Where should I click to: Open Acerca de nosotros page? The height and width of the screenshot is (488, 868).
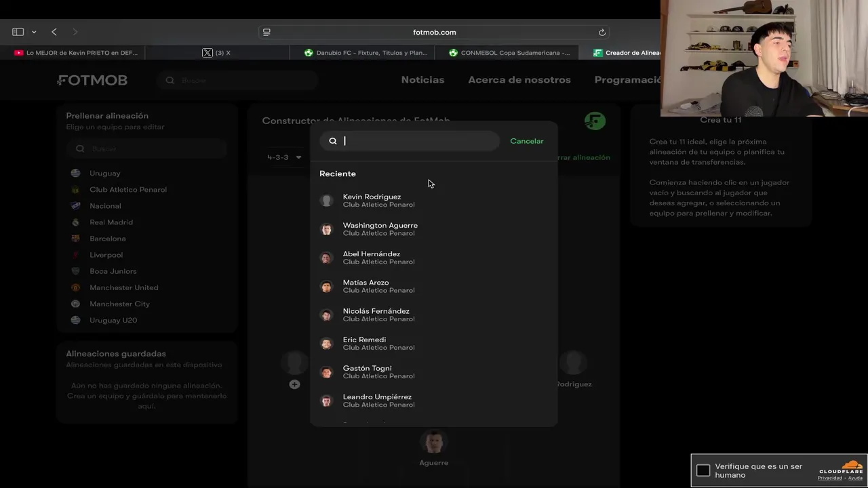[x=519, y=80]
